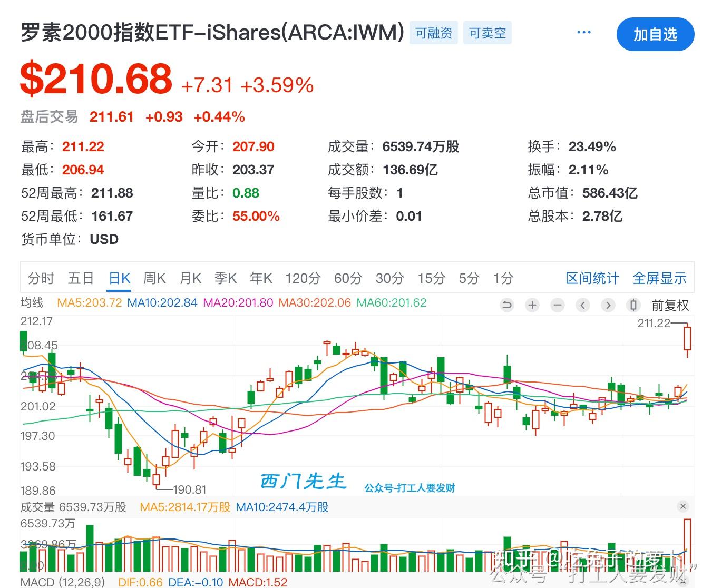Toggle the candlestick style icon
This screenshot has height=588, width=702.
(633, 305)
